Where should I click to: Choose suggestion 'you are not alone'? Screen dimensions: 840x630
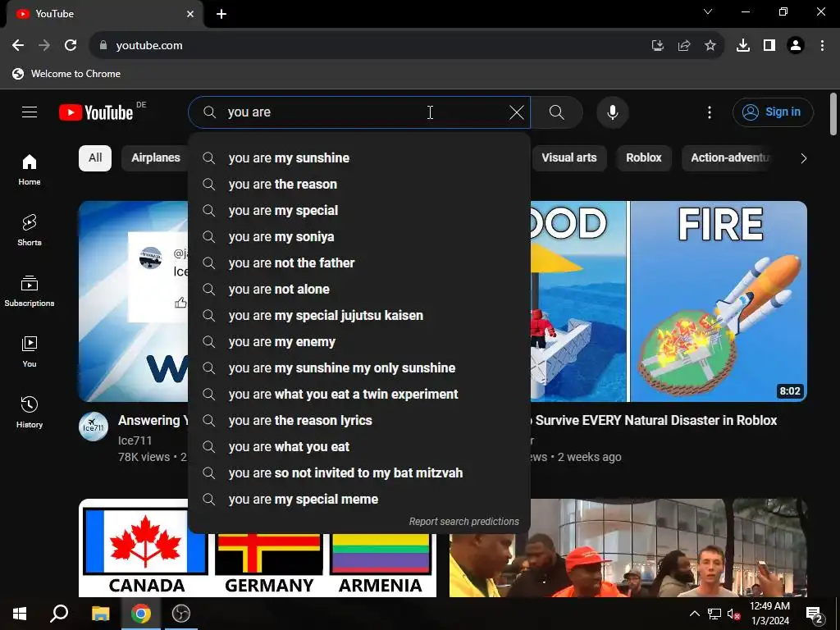[359, 290]
